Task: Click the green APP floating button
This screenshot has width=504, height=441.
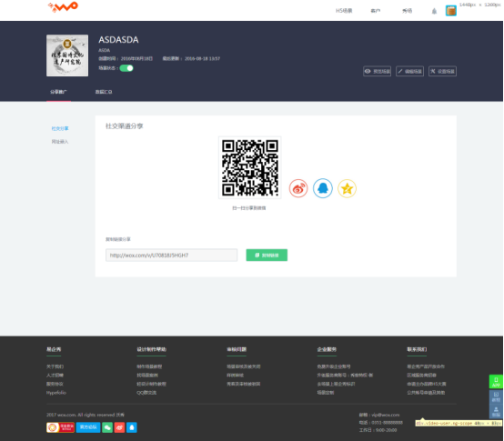Action: coord(496,382)
